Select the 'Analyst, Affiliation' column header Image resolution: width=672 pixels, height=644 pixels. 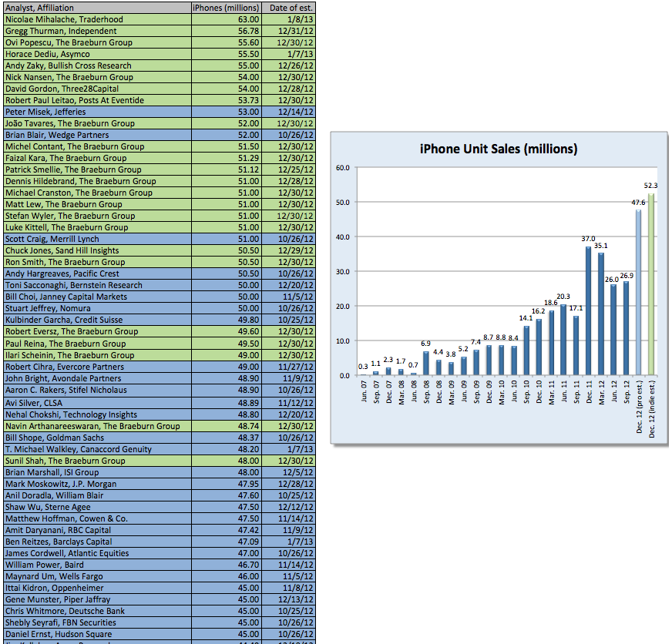(97, 8)
